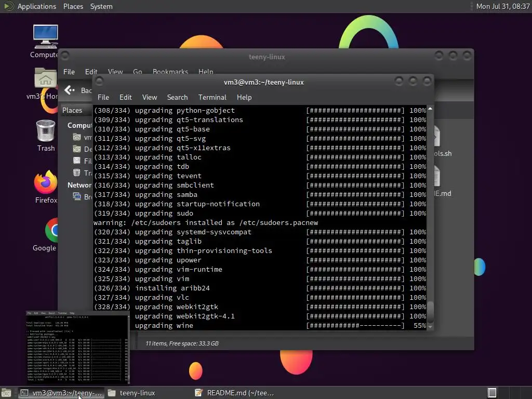
Task: Click the terminal title bar vm3@vm3:~/teeny-linux
Action: pyautogui.click(x=263, y=82)
